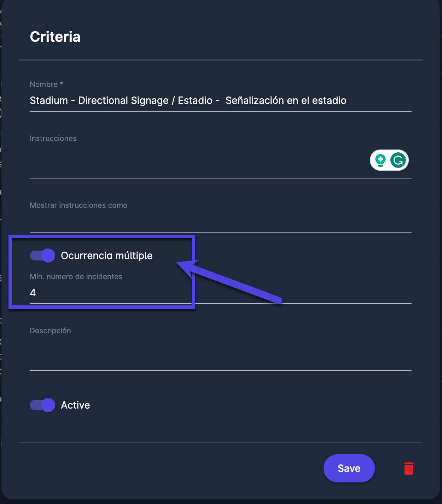Click the Instrucciones field label
Viewport: 442px width, 504px height.
click(x=53, y=139)
